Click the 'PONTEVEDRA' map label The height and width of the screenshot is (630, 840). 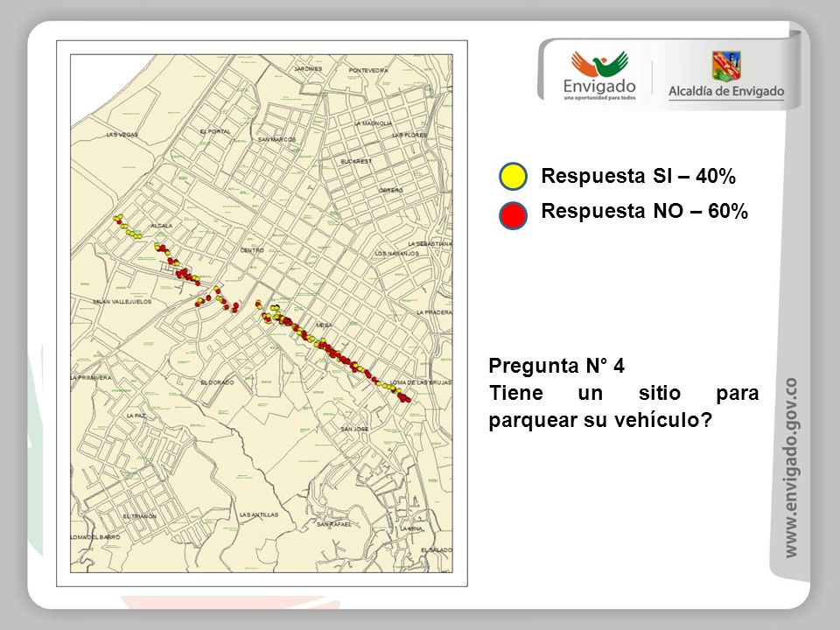click(368, 70)
